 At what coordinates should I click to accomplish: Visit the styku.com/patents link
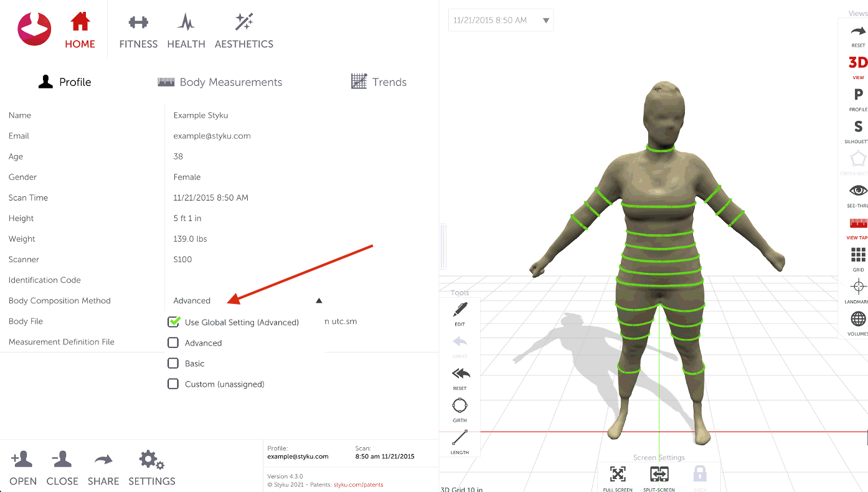click(x=358, y=483)
